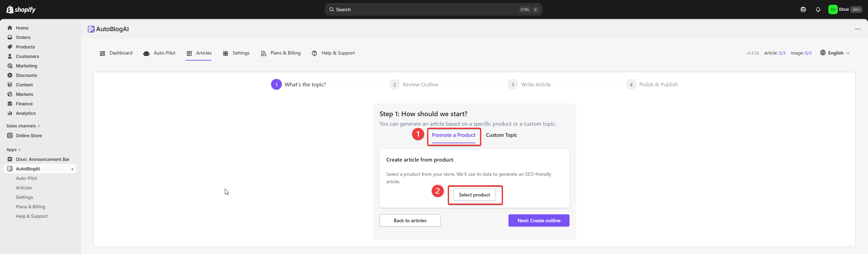Click the Search input field
This screenshot has width=868, height=254.
(x=433, y=9)
